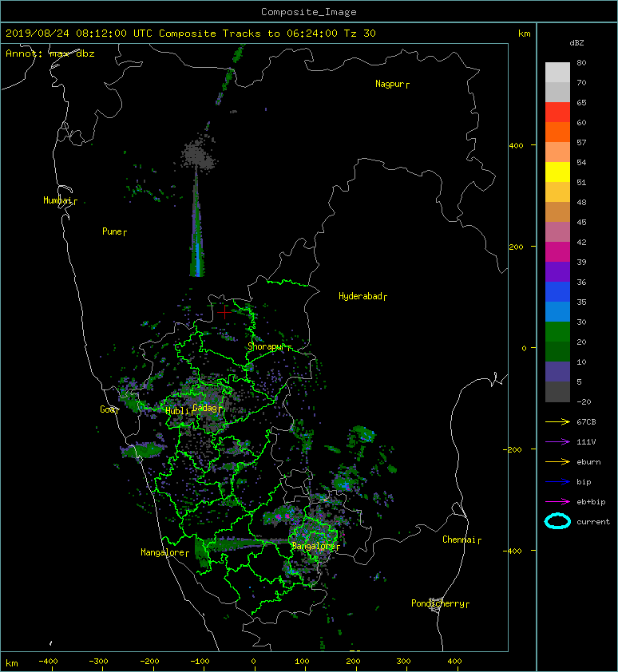Screen dimensions: 618x672
Task: Click the Pune city label
Action: [x=112, y=231]
